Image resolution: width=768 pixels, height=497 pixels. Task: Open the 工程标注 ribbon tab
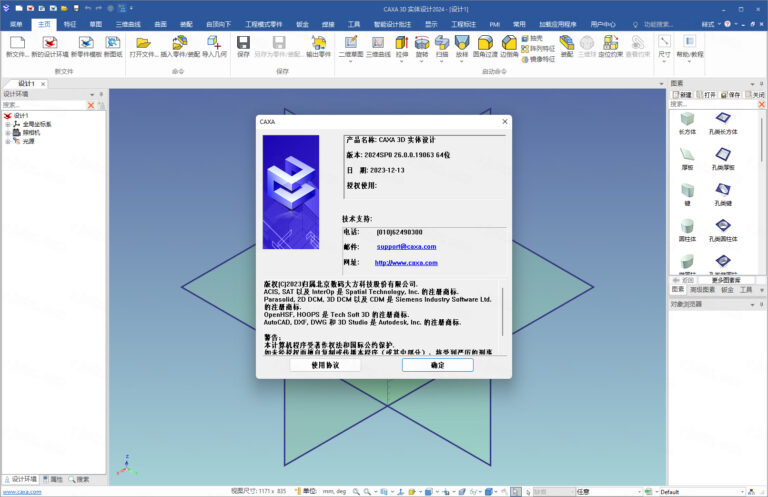[x=463, y=24]
